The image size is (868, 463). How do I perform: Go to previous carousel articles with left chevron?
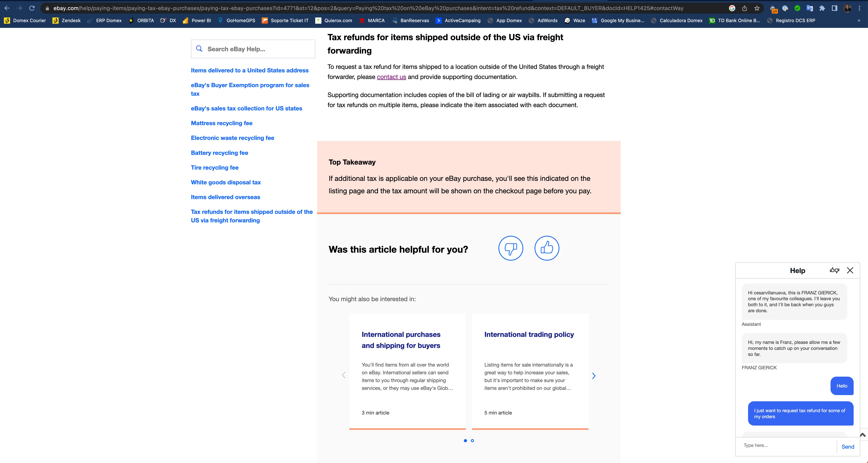pyautogui.click(x=344, y=375)
